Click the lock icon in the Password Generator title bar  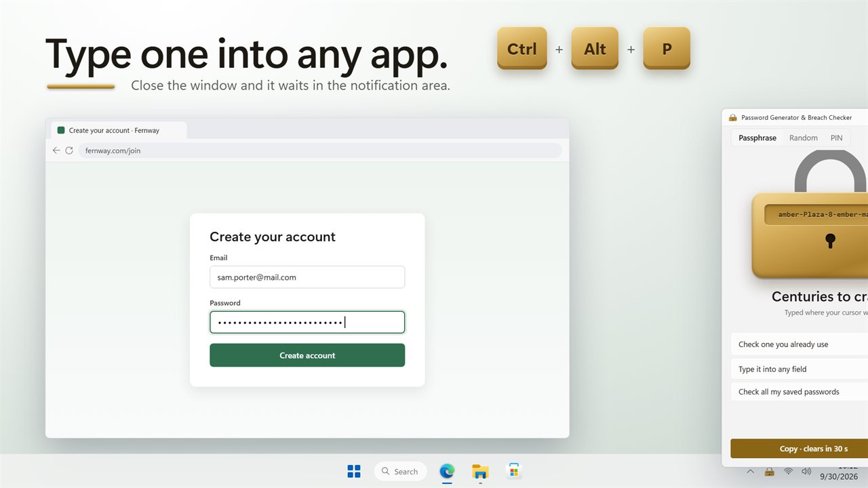pos(733,117)
